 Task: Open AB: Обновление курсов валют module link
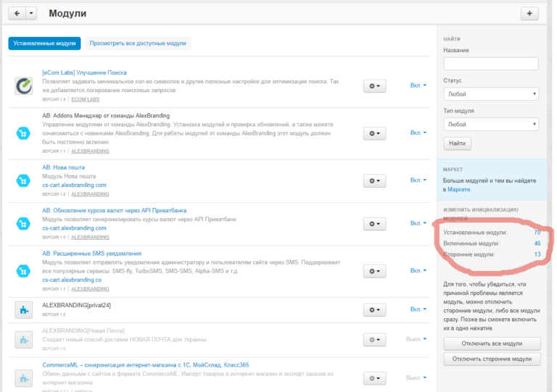click(115, 210)
